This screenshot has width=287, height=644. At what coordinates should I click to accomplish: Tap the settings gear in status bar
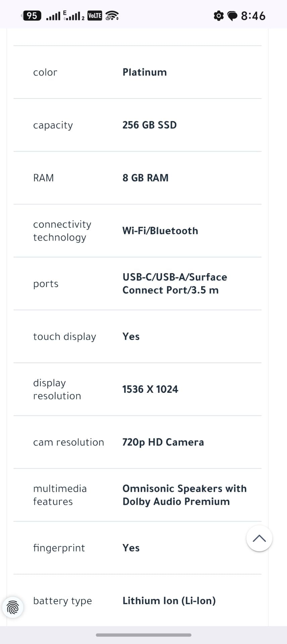click(x=219, y=15)
